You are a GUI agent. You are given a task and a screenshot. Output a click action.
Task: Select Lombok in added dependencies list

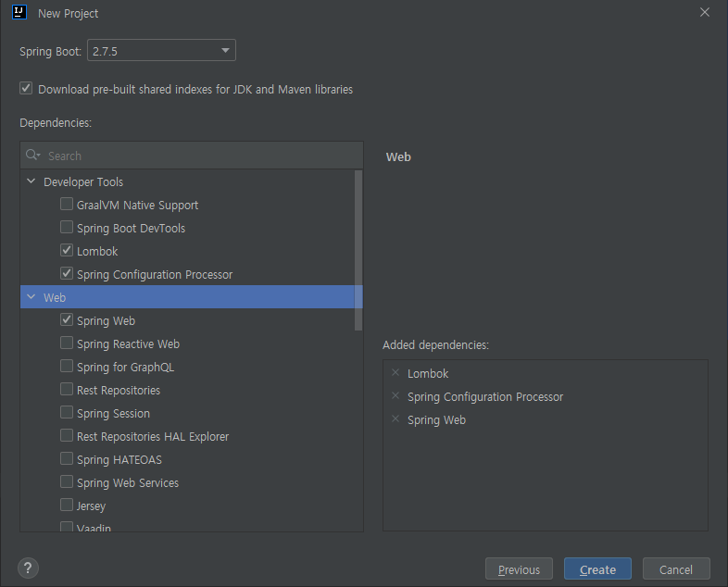click(428, 373)
